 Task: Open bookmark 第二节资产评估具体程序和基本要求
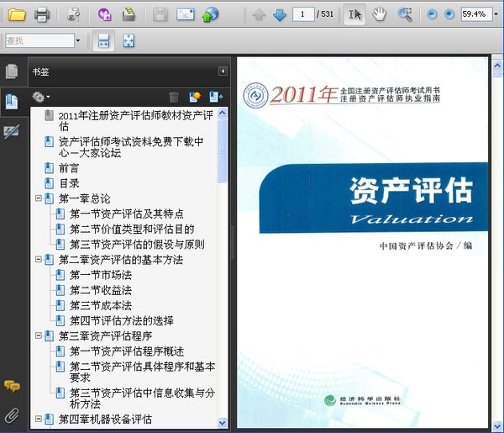143,372
